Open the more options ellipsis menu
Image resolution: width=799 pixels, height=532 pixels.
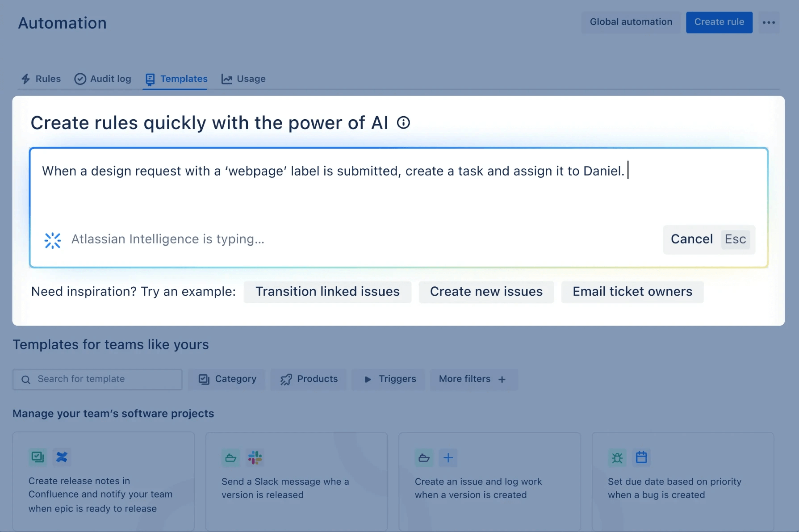[769, 22]
